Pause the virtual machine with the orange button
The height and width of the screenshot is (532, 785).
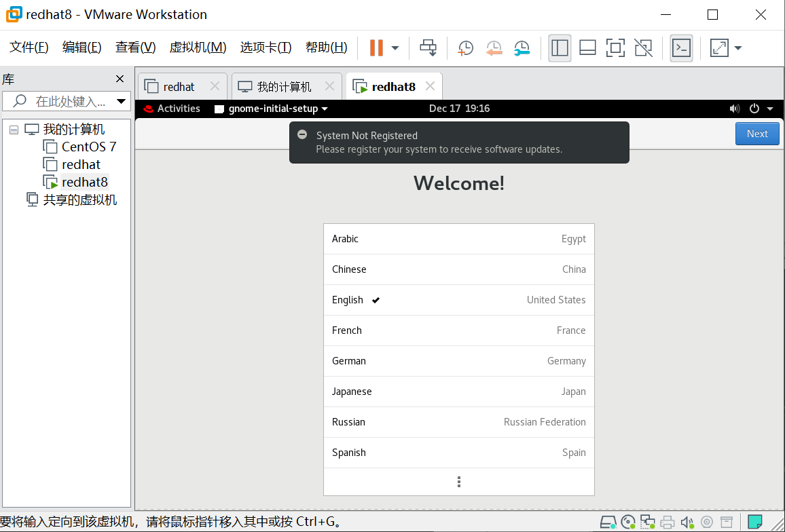coord(376,48)
